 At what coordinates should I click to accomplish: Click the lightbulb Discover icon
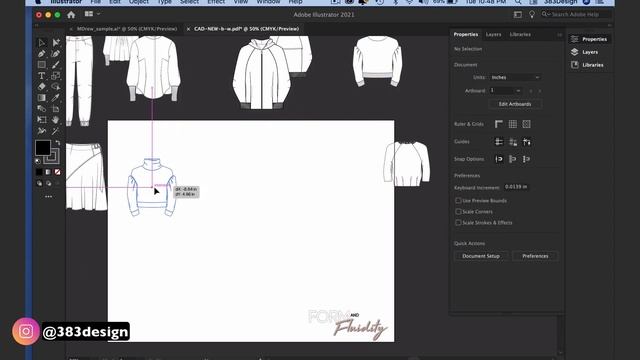pyautogui.click(x=532, y=14)
